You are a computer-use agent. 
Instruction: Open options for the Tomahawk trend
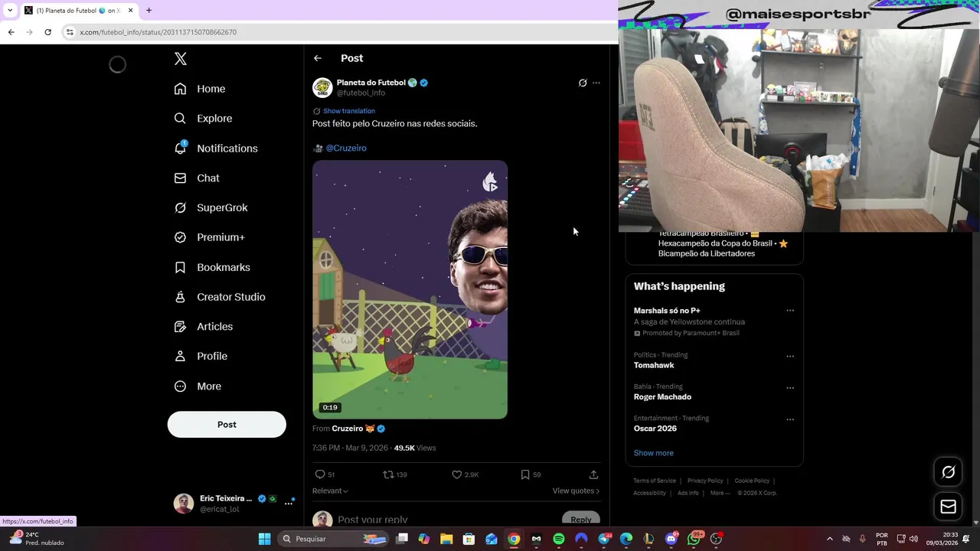click(x=790, y=356)
